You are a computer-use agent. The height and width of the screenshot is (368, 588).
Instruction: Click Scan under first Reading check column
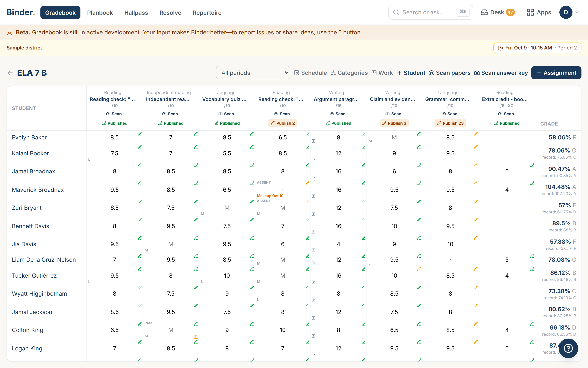point(114,114)
